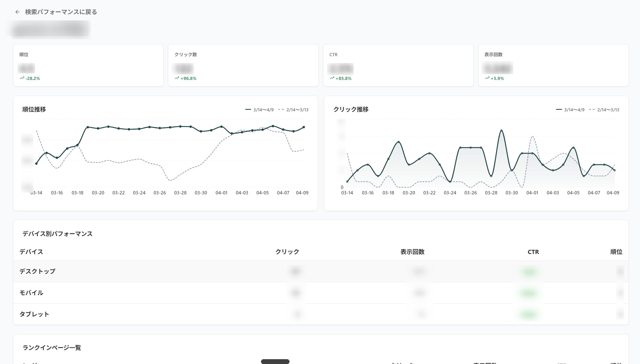The image size is (640, 364).
Task: Click the 表示回数 summary card
Action: 553,65
